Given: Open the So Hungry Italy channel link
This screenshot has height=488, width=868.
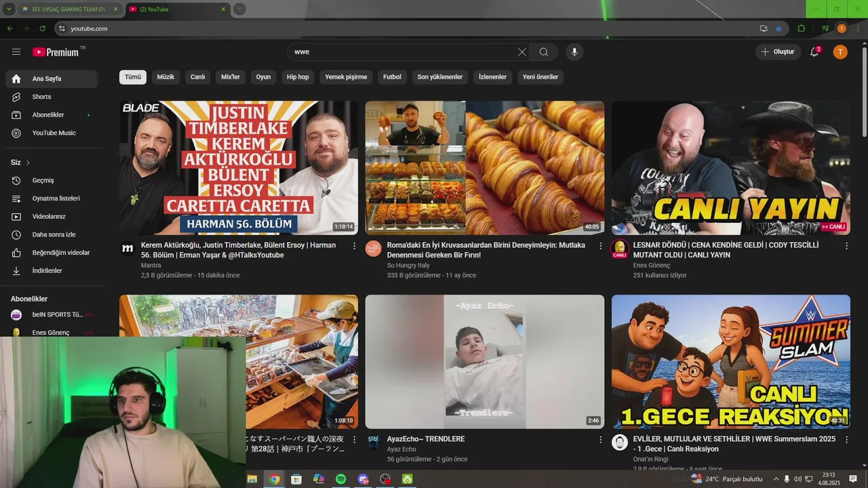Looking at the screenshot, I should [x=408, y=266].
